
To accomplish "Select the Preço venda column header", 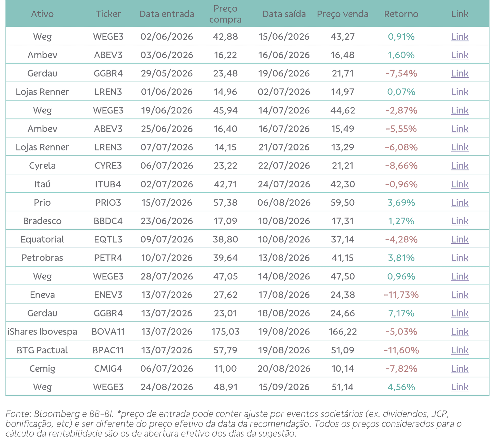I will tap(342, 14).
